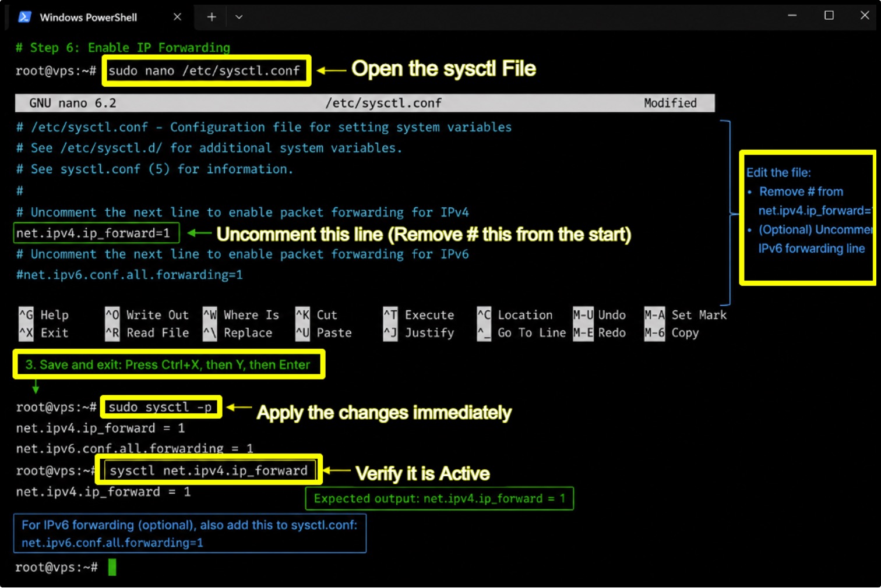881x588 pixels.
Task: Click the 'See /etc/sysctl.d/' comment line
Action: (x=209, y=148)
